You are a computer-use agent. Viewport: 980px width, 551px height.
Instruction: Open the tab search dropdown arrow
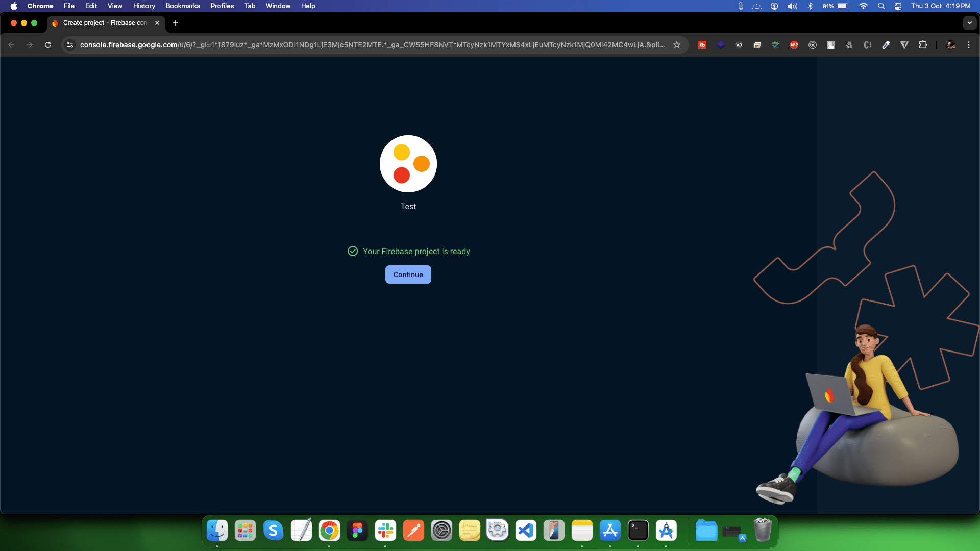(x=969, y=23)
